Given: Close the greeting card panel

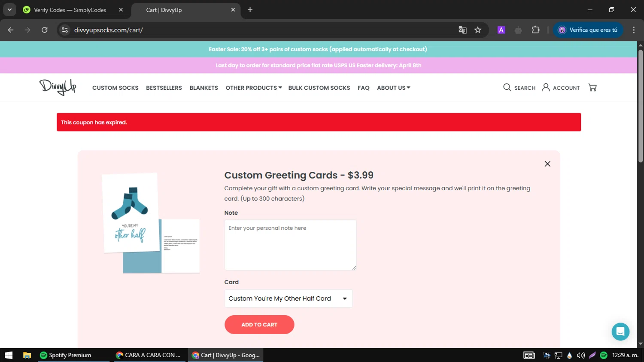Looking at the screenshot, I should pyautogui.click(x=547, y=164).
